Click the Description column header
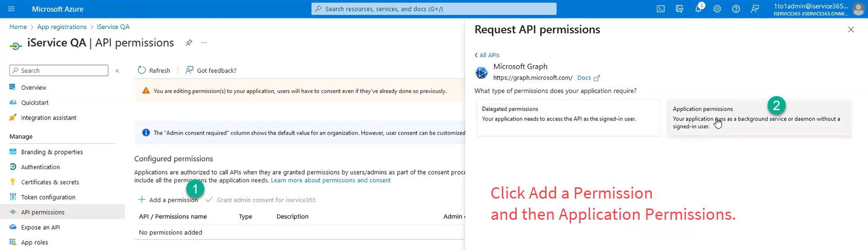This screenshot has width=868, height=250. (x=292, y=217)
